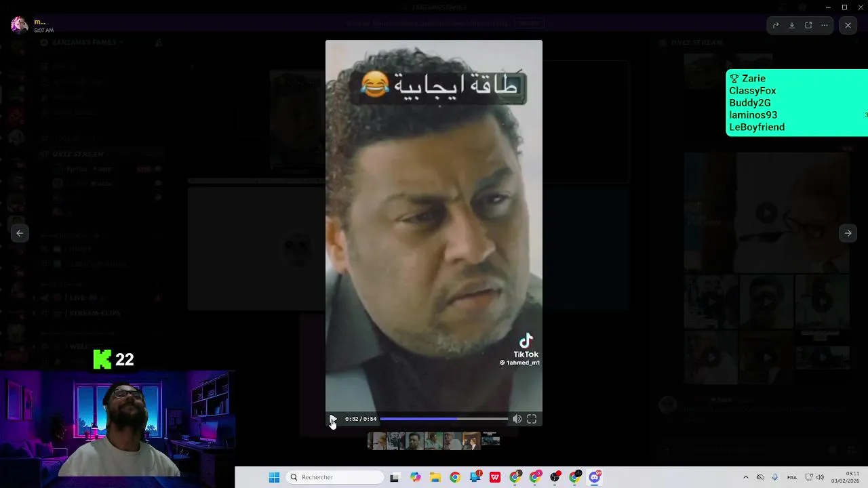The image size is (868, 488).
Task: Play the paused video in viewer
Action: click(x=332, y=419)
